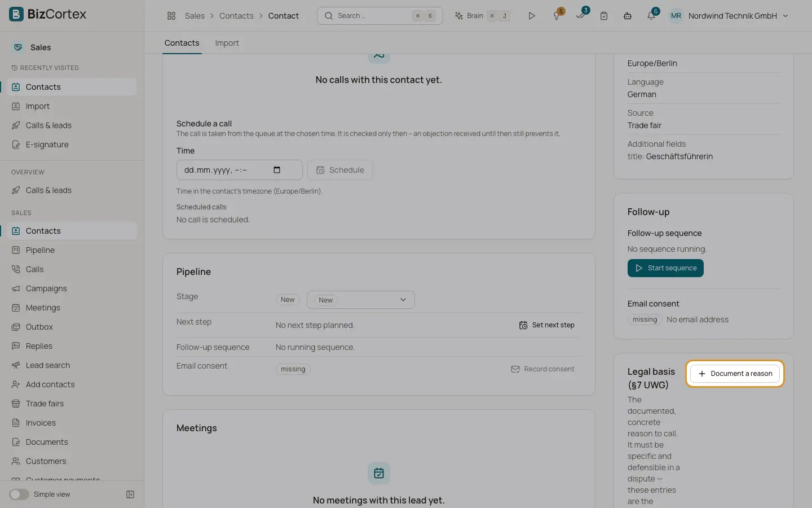The image size is (812, 508).
Task: Open the clipboard icon in top bar
Action: click(604, 16)
